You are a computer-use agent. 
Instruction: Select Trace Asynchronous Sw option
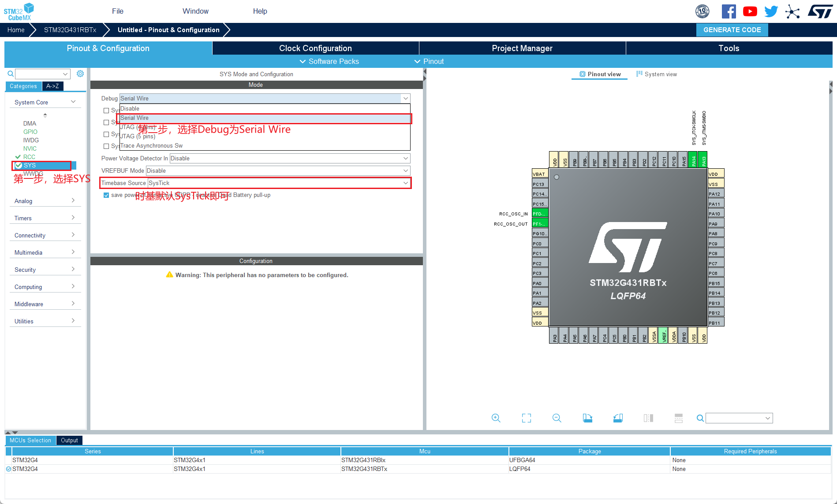click(265, 145)
